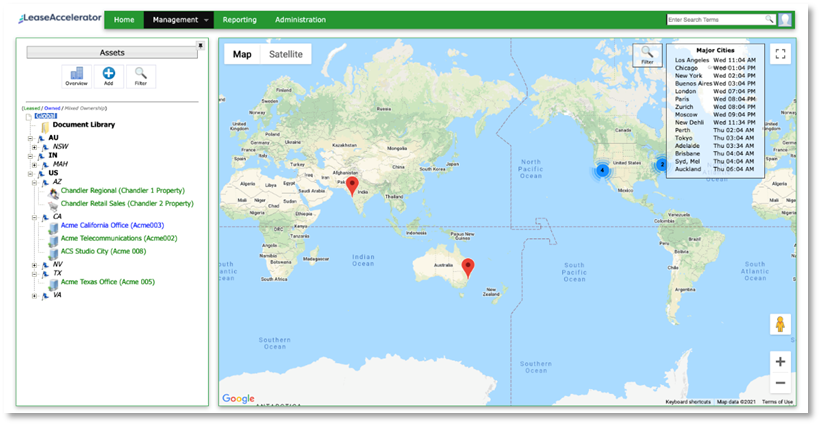Click the building icon for Acme Telecommunications

(53, 240)
